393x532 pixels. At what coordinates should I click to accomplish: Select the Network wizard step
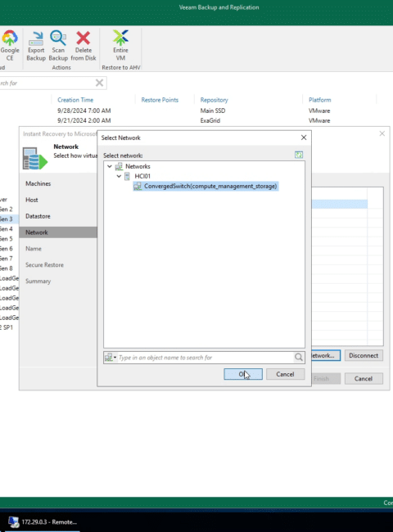pos(58,232)
